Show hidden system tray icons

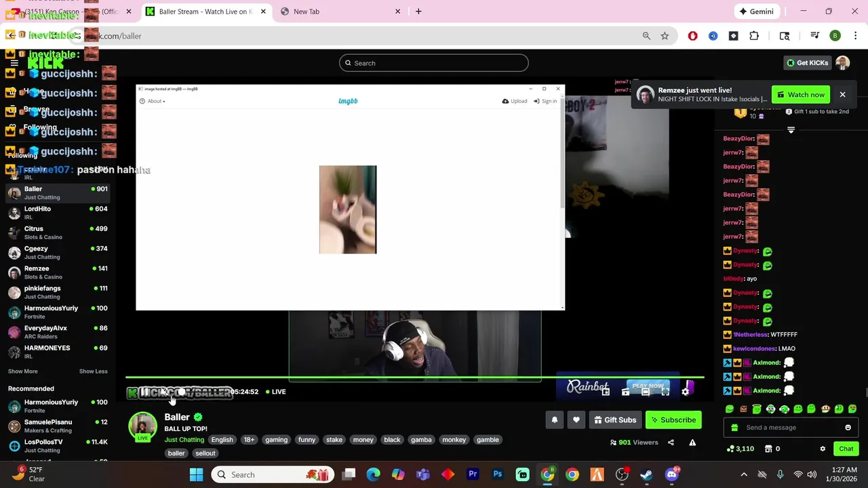click(x=744, y=474)
